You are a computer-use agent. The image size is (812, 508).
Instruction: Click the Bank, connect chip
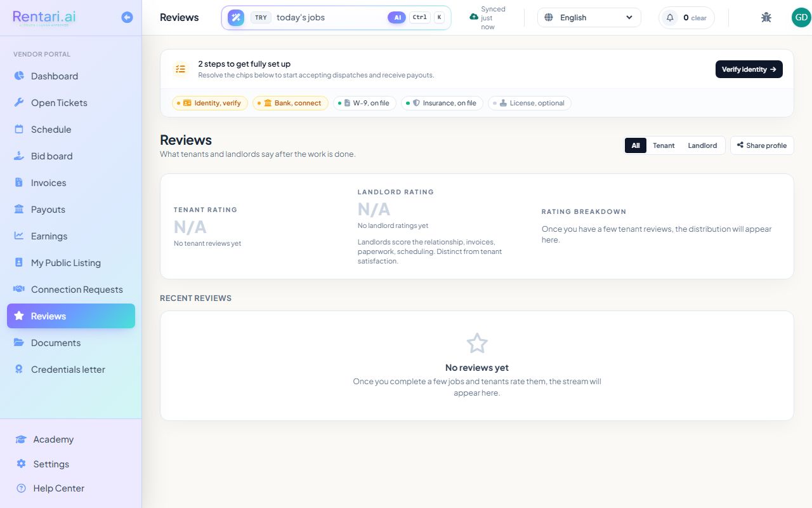pos(291,103)
